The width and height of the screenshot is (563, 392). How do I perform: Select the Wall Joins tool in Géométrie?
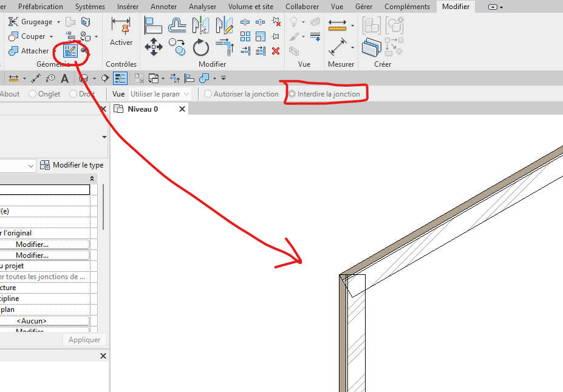[x=70, y=51]
